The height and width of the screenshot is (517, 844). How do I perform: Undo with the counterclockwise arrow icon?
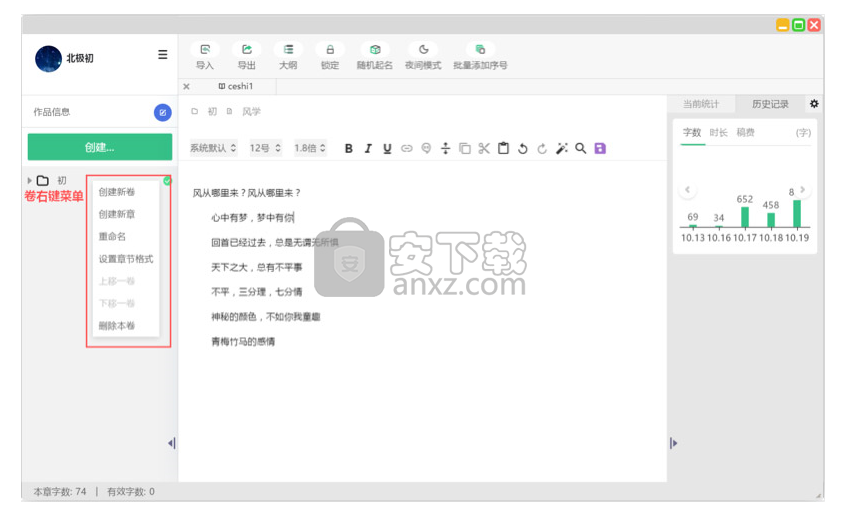523,149
